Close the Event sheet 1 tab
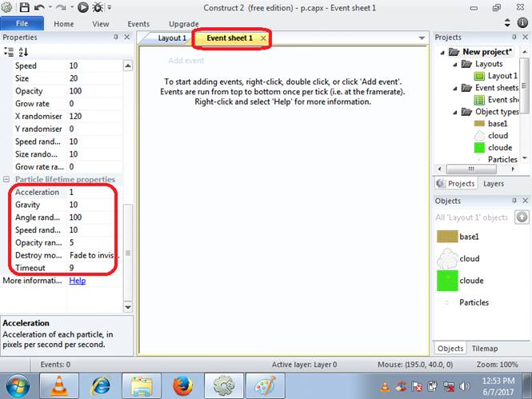The image size is (532, 399). [x=263, y=38]
